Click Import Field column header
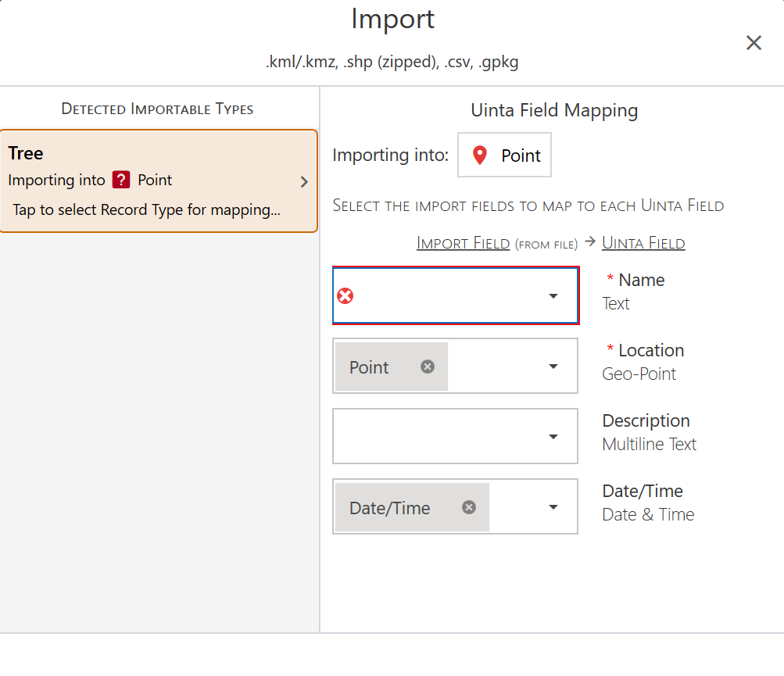The image size is (784, 676). pyautogui.click(x=463, y=243)
